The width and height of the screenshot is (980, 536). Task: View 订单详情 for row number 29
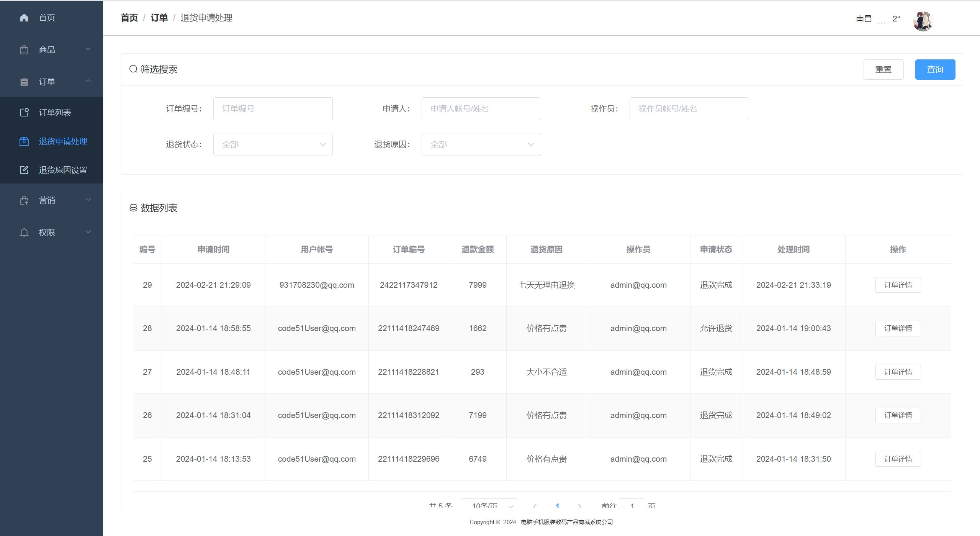pos(898,285)
